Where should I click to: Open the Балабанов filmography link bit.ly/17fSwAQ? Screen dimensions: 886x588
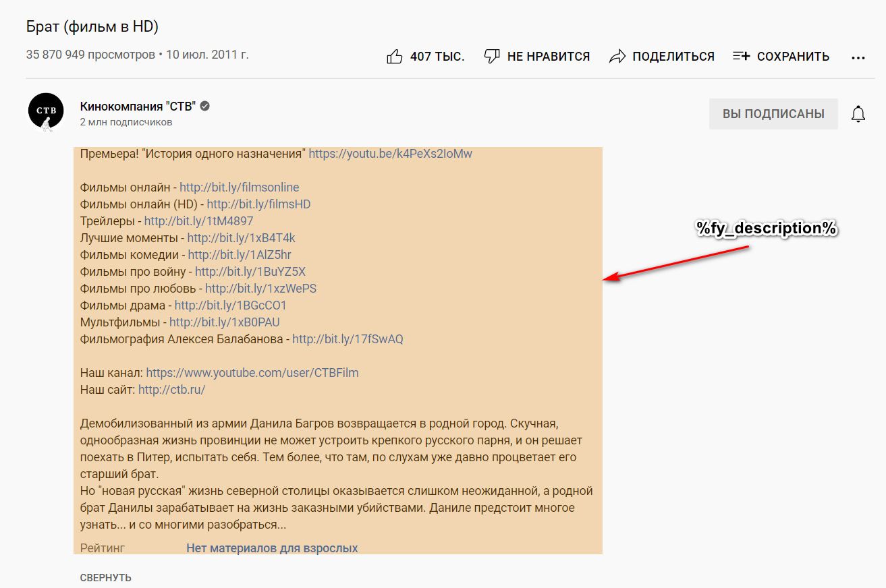pos(348,339)
